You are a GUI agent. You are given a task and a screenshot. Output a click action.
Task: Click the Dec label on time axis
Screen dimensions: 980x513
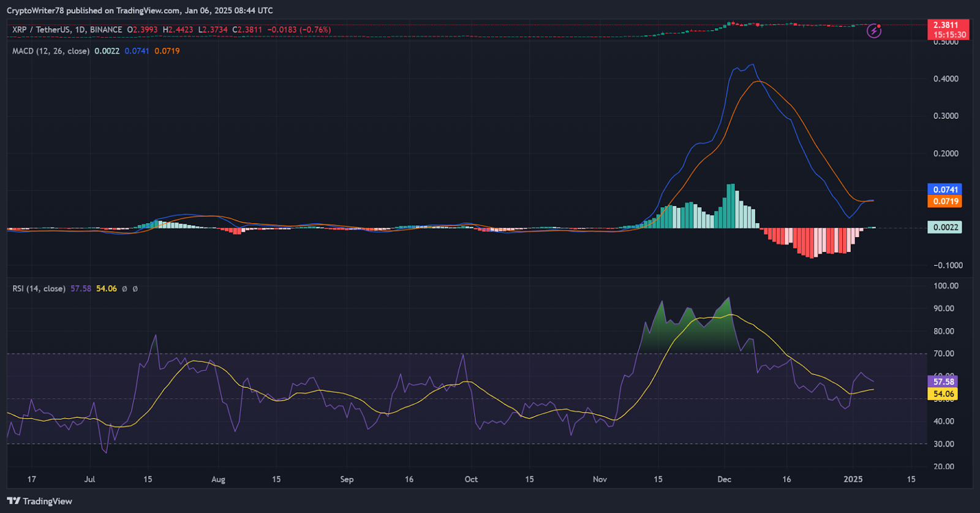coord(724,479)
